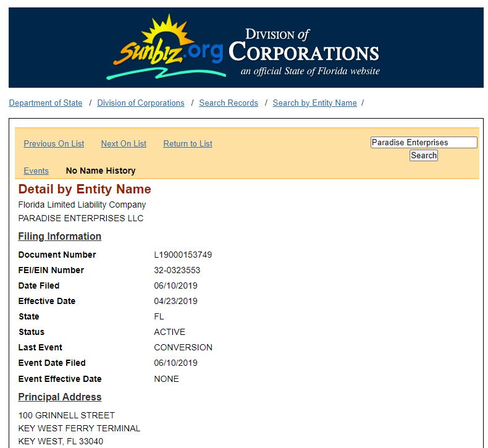Image resolution: width=488 pixels, height=448 pixels.
Task: Open the Events link
Action: pos(36,171)
